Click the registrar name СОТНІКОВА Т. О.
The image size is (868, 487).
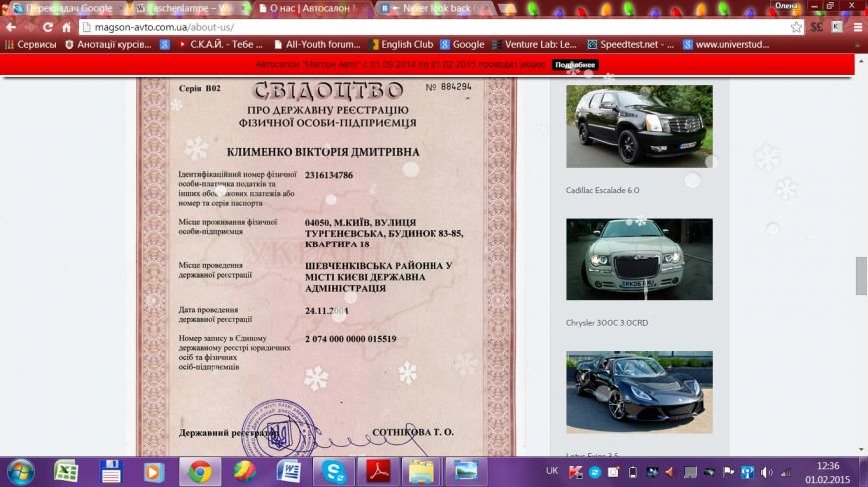413,432
